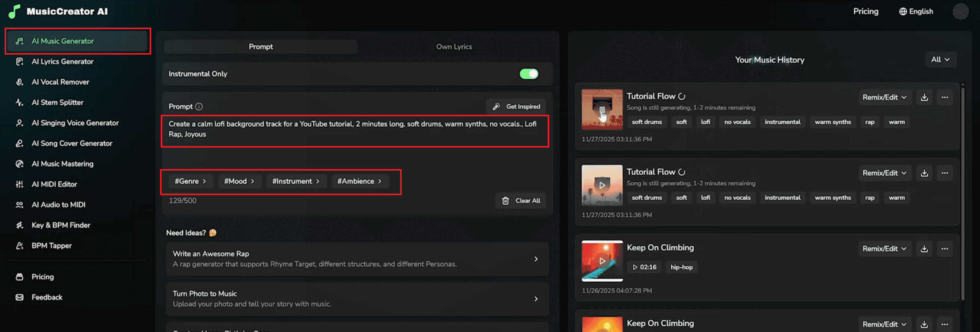Select the AI Stem Splitter tool
The height and width of the screenshot is (332, 980).
click(x=57, y=102)
